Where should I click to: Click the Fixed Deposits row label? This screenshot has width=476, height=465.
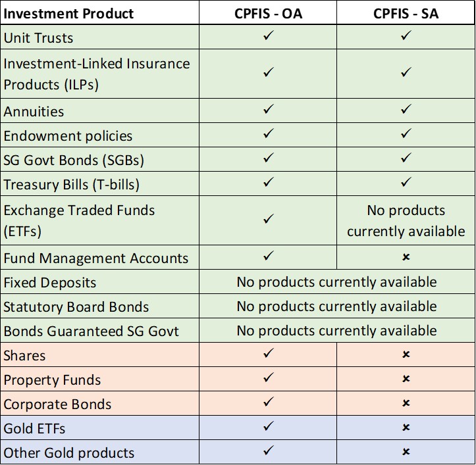point(50,282)
